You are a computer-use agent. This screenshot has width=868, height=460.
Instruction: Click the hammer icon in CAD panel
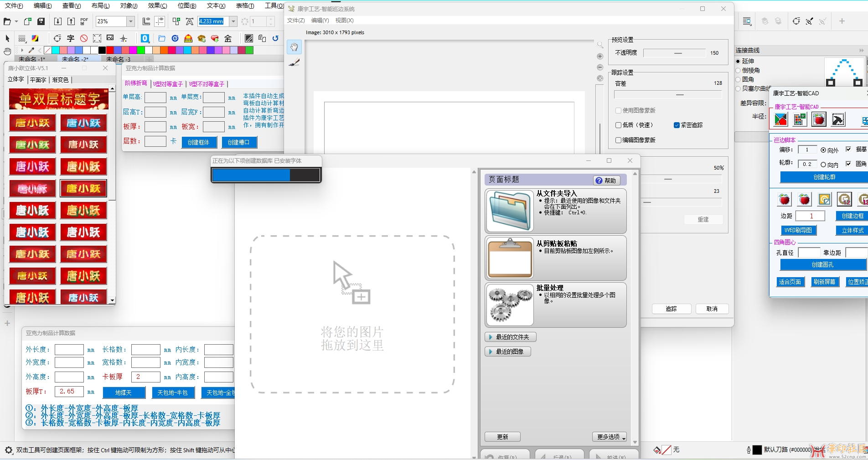pos(838,119)
